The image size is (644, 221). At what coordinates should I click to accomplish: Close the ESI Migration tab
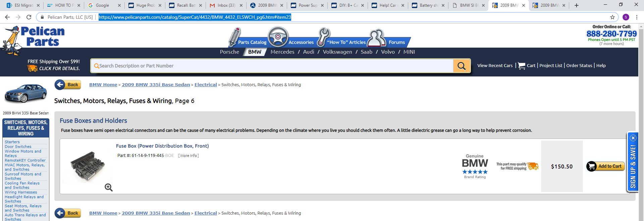click(x=38, y=5)
